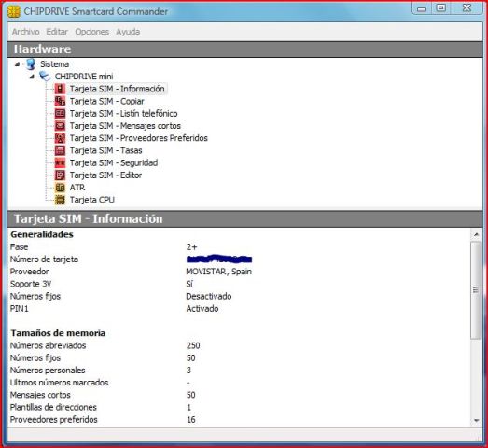Select Tarjeta SIM - Tasas tree item

click(105, 150)
